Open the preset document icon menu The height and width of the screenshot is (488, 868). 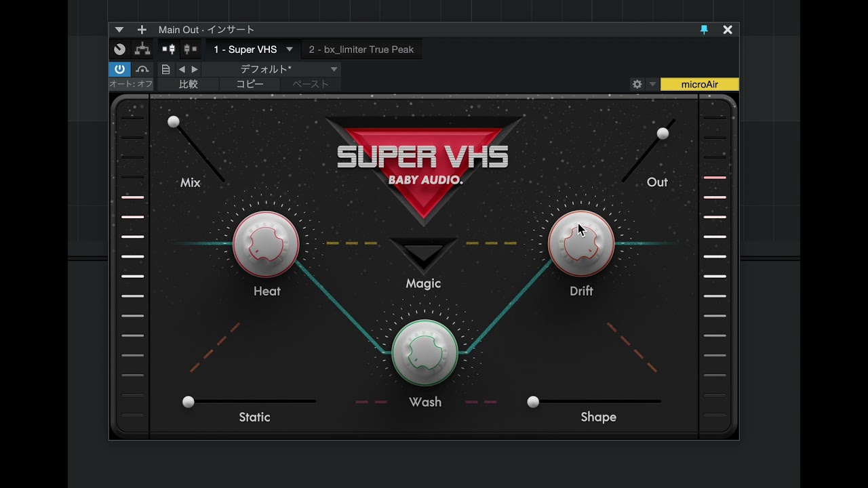pyautogui.click(x=165, y=69)
